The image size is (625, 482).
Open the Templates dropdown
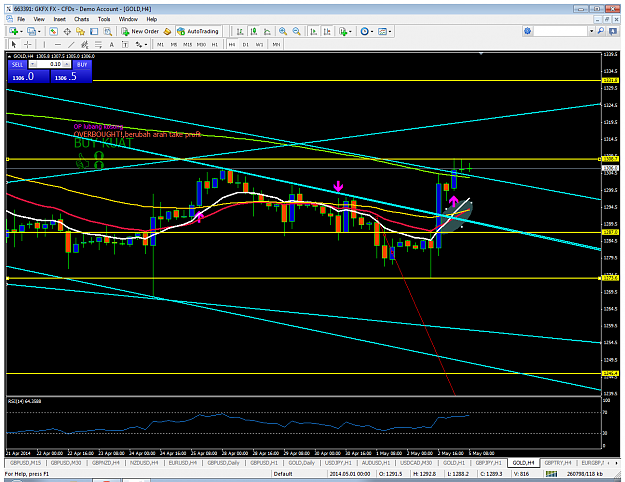click(385, 31)
